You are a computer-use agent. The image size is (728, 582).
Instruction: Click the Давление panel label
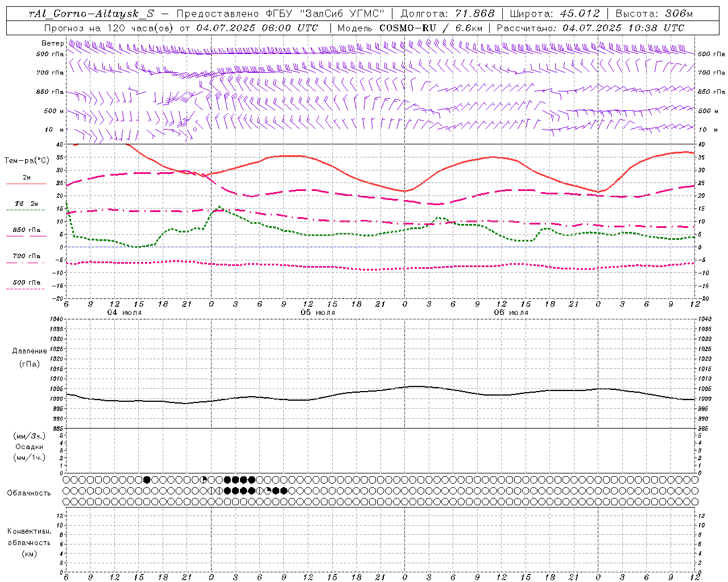coord(30,351)
